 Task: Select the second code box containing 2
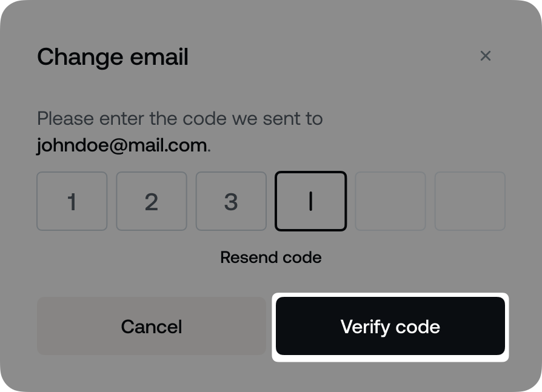[152, 201]
